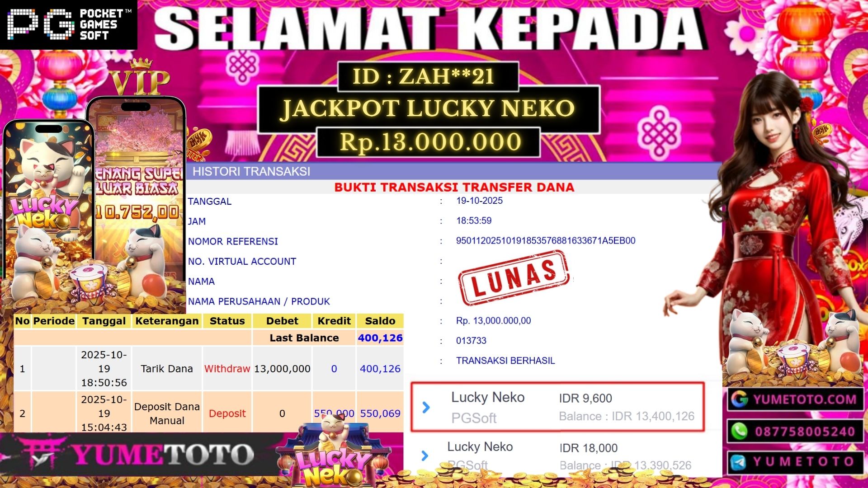Click the Saldo column header
Screen dimensions: 868x488
pyautogui.click(x=380, y=321)
